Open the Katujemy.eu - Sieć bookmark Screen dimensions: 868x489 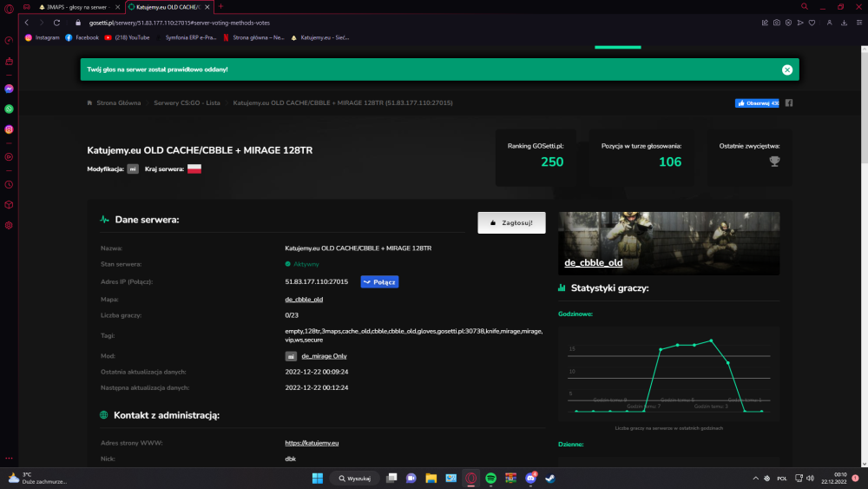coord(320,37)
